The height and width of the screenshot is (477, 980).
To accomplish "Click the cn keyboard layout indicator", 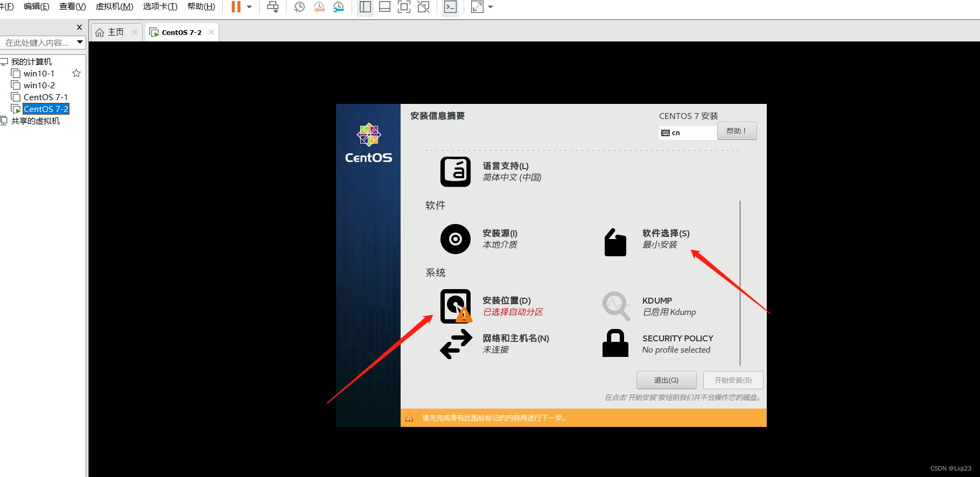I will [688, 132].
